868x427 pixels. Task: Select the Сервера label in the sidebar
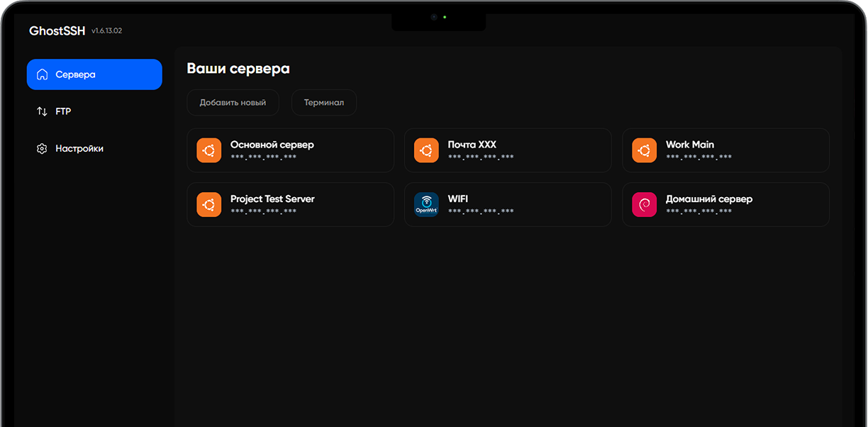[75, 74]
